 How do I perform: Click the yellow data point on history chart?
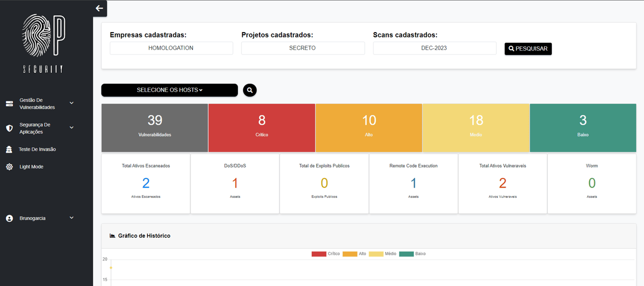click(x=111, y=268)
